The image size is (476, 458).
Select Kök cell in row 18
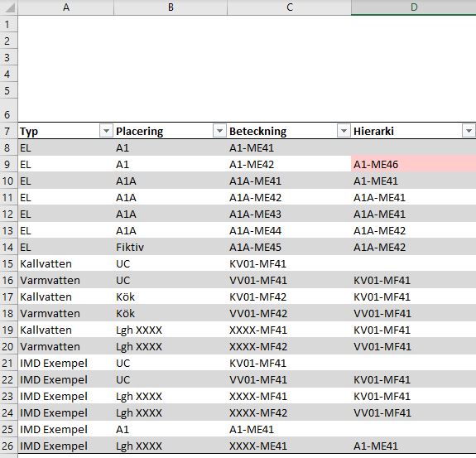tap(171, 313)
